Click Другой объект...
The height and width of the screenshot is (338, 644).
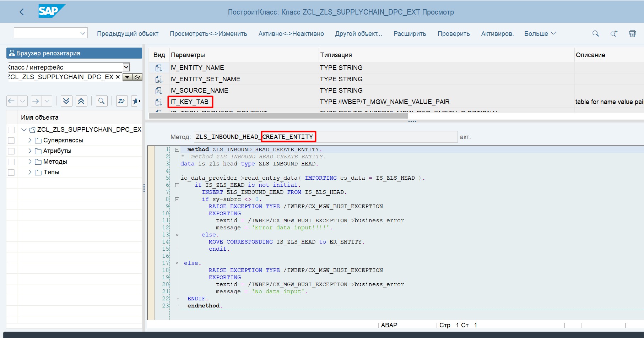[359, 34]
